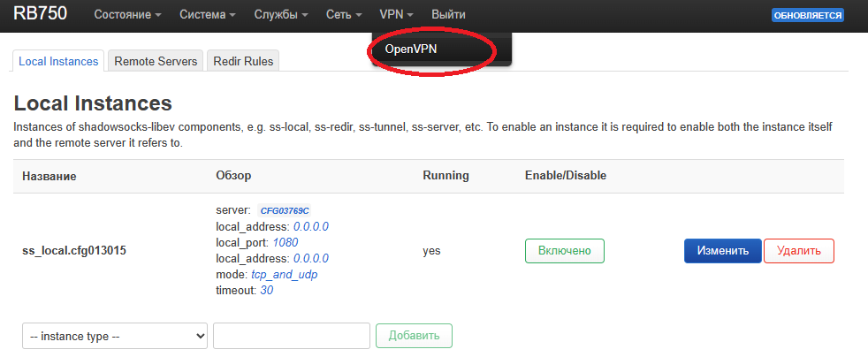This screenshot has width=868, height=357.
Task: Log out using Выйти
Action: (x=448, y=15)
